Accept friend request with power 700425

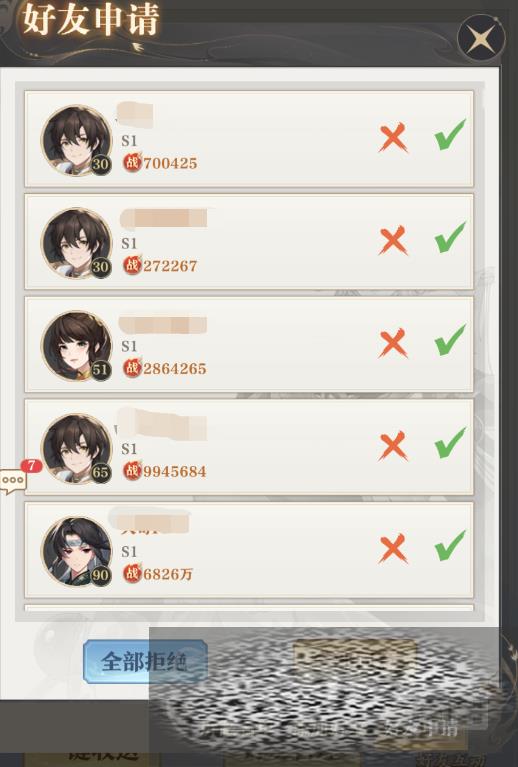[450, 135]
